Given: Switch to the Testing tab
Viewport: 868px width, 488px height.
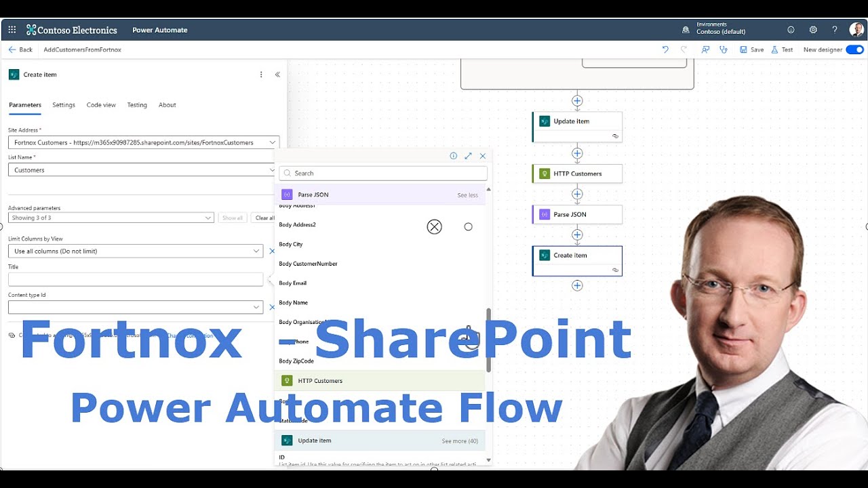Looking at the screenshot, I should coord(137,105).
